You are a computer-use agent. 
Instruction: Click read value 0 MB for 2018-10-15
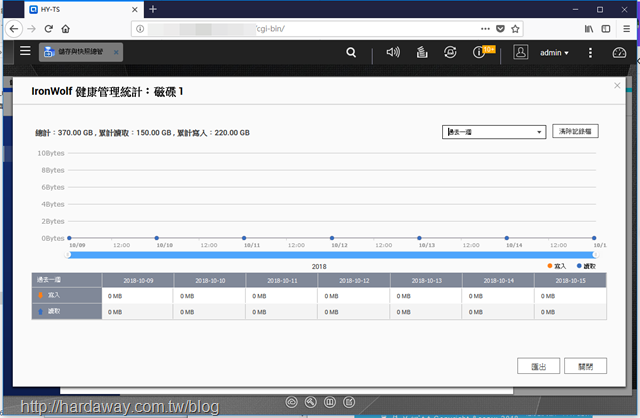point(548,312)
